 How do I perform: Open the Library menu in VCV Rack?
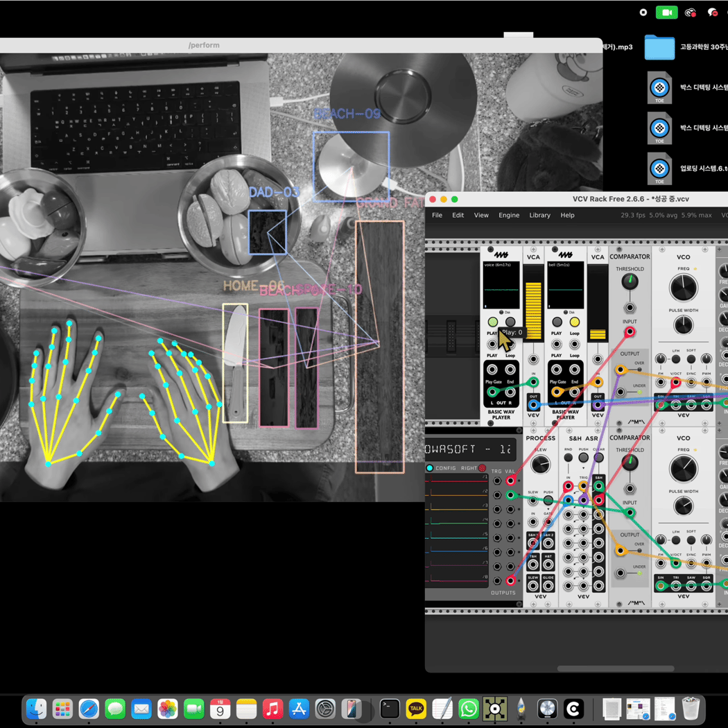point(539,215)
